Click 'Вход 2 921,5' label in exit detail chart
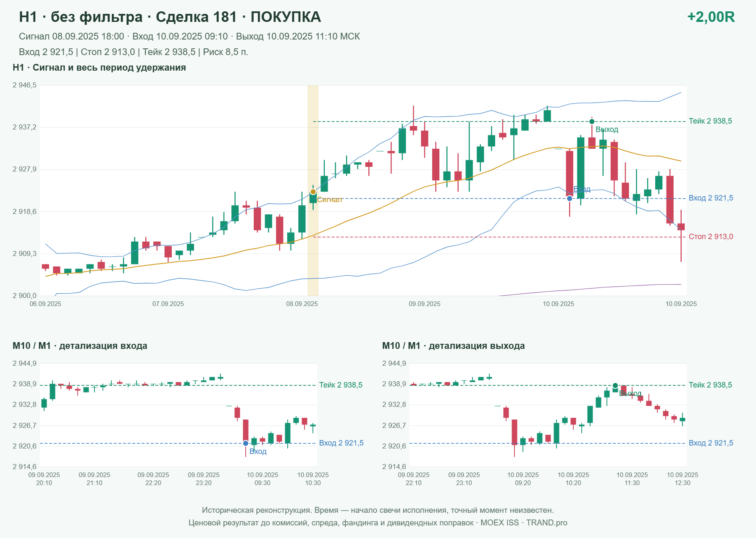756x538 pixels. pyautogui.click(x=711, y=443)
